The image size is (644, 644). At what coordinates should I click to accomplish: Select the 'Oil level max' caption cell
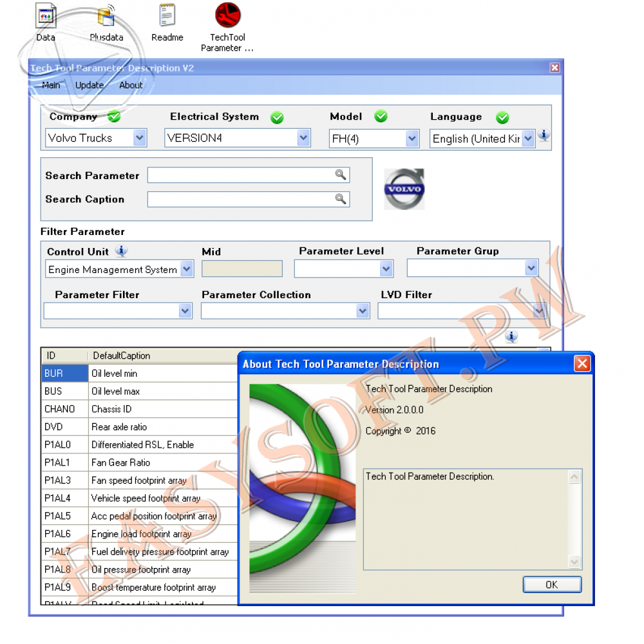click(x=163, y=391)
